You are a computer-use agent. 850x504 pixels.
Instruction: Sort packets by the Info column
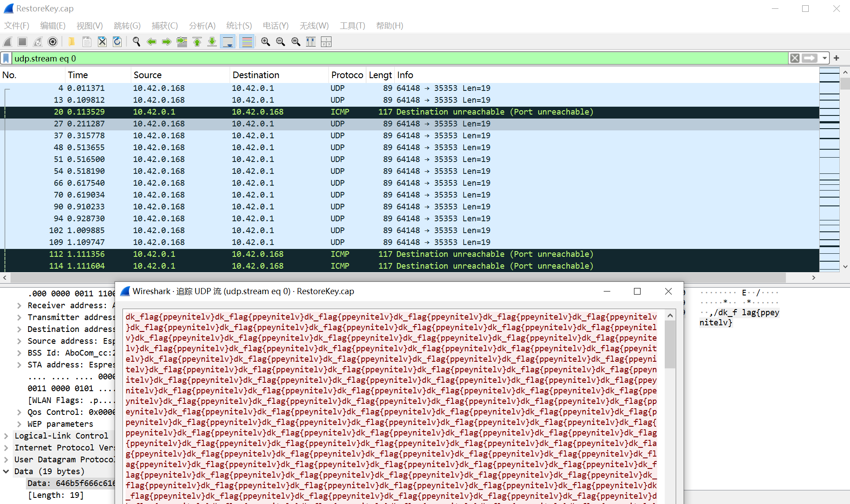(x=606, y=75)
